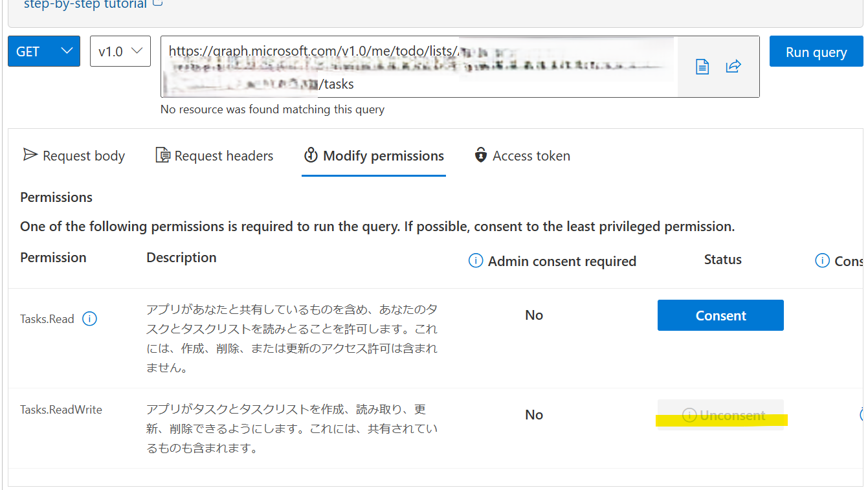Click the info icon beside the Consent column

(x=822, y=260)
